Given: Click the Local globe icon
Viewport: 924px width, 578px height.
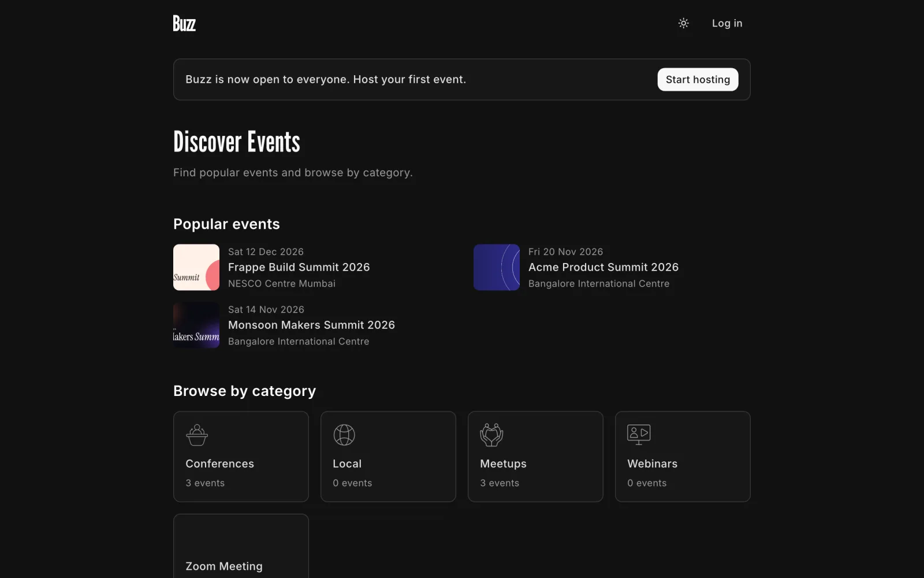Looking at the screenshot, I should (x=344, y=435).
